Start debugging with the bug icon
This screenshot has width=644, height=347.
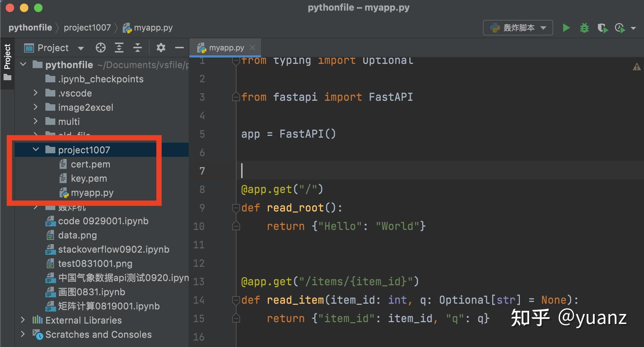584,28
